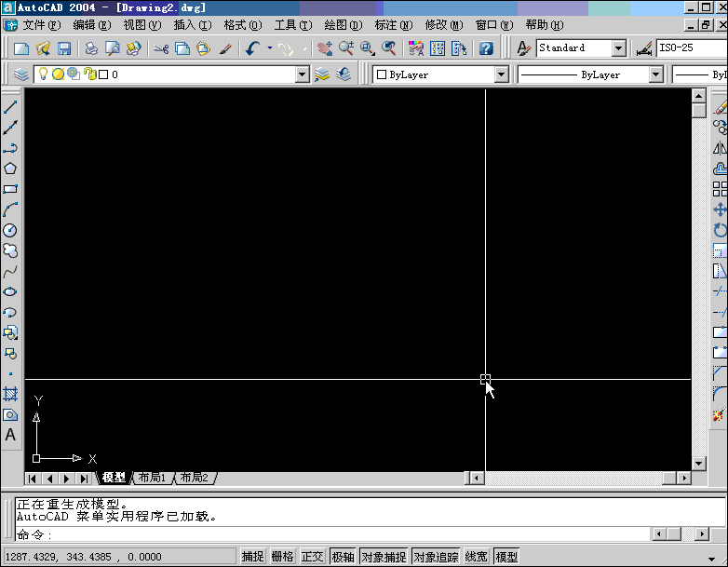Select the 模型 tab
The image size is (728, 567).
pos(115,478)
